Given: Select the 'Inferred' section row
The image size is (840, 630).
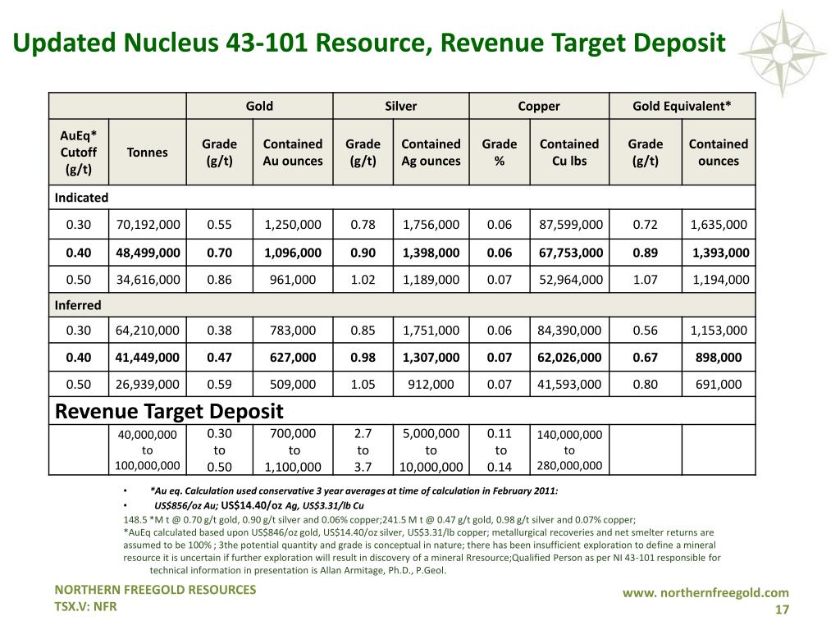Looking at the screenshot, I should coord(402,305).
